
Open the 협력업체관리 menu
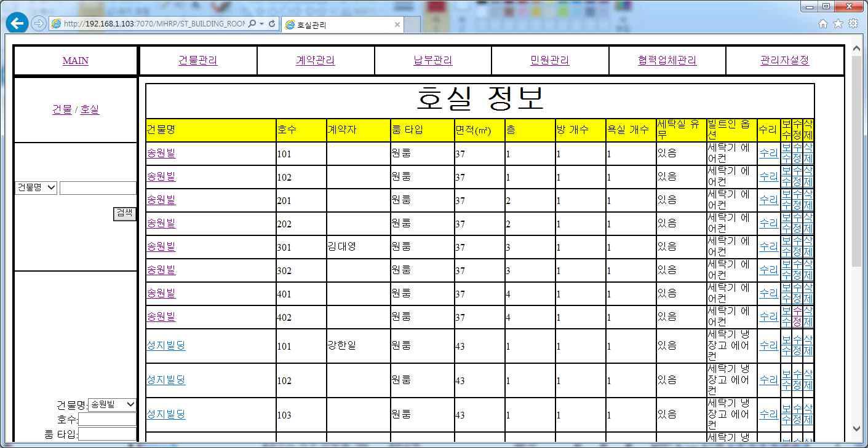[x=667, y=61]
